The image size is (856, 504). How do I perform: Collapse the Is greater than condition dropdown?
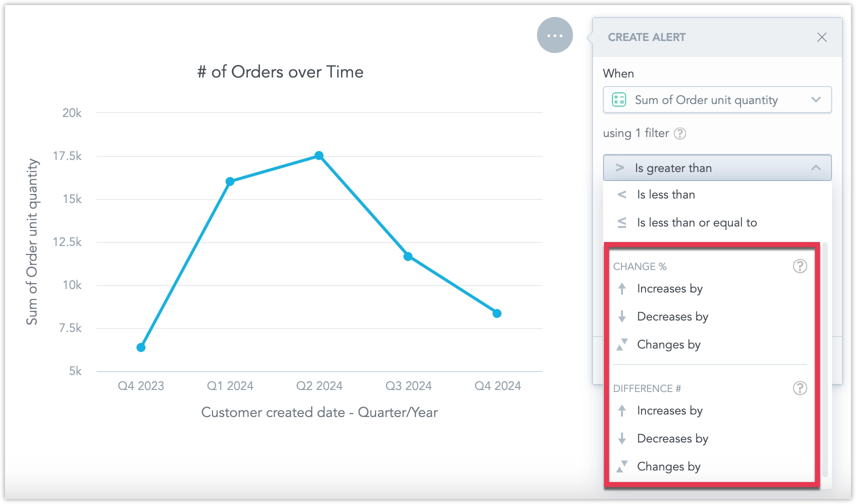point(717,168)
